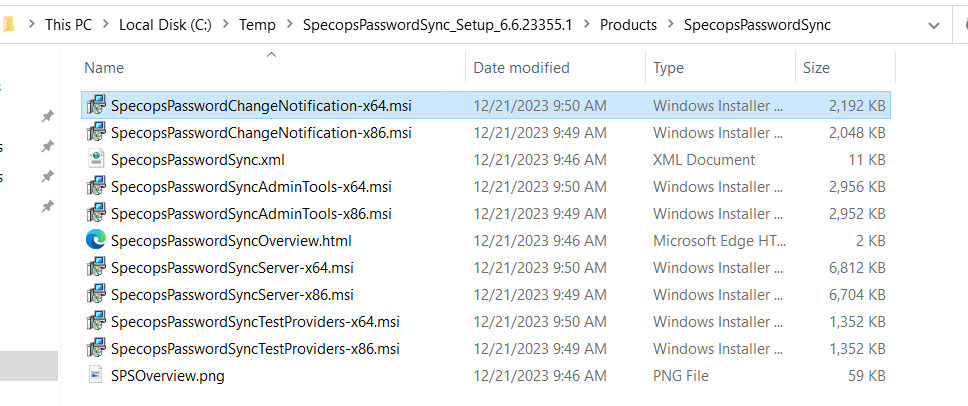Click Edge icon of SpecopsPasswordSyncOverview.html

[x=96, y=241]
